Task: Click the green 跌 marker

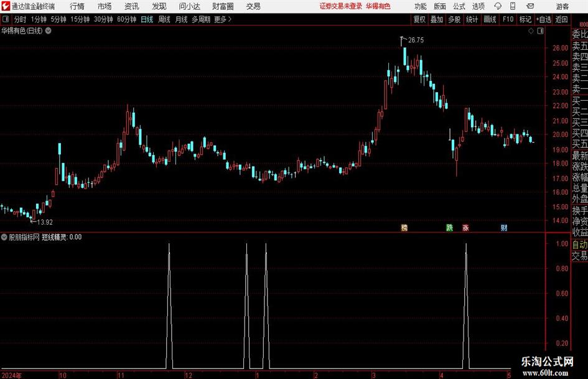Action: (449, 227)
